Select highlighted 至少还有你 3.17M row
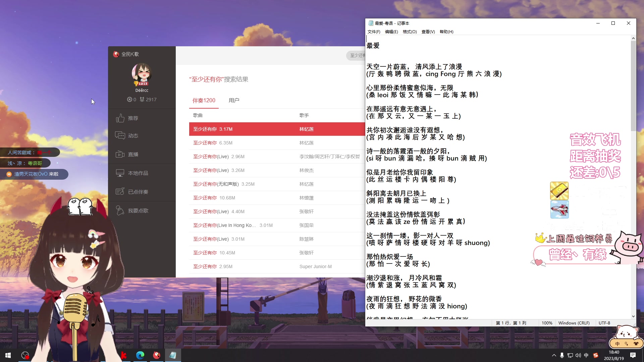 point(277,129)
